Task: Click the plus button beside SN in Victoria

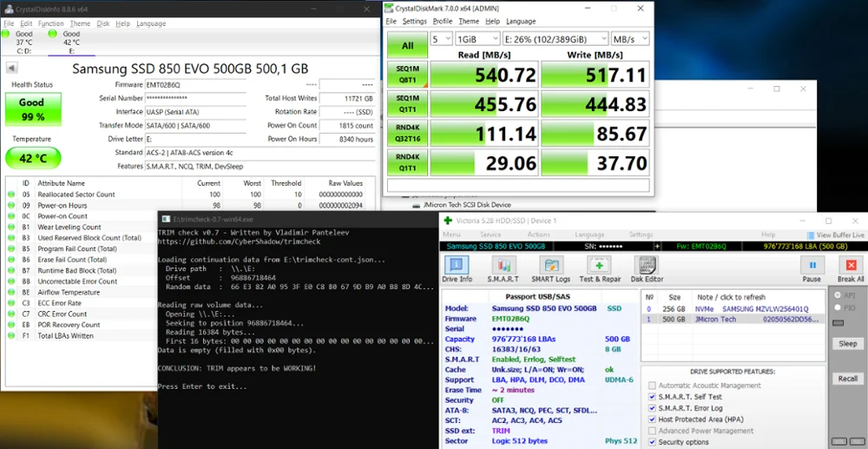Action: pos(657,246)
